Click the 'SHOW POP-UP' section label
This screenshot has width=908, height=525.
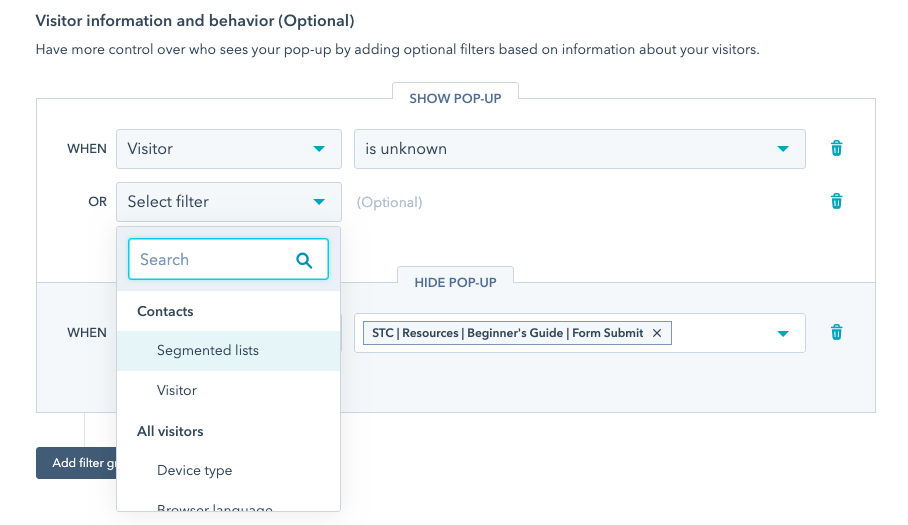click(x=455, y=98)
